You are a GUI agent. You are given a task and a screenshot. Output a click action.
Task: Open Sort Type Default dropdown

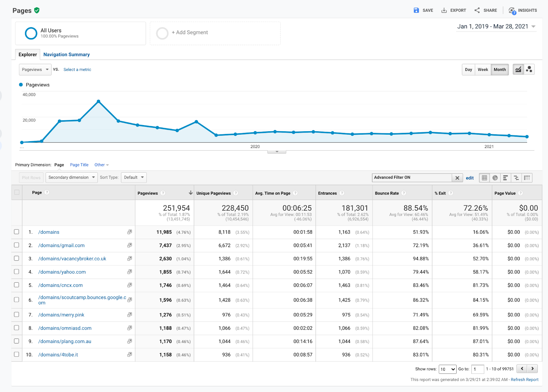(x=134, y=177)
